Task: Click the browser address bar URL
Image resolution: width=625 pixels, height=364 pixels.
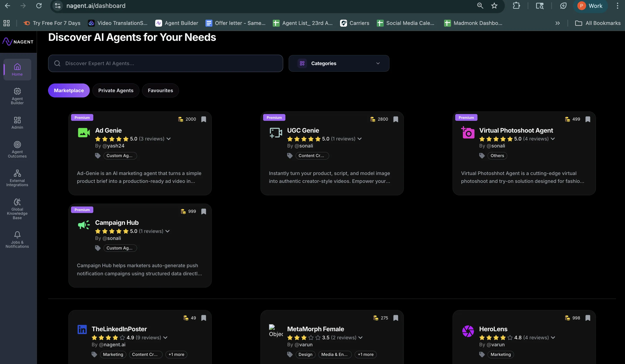Action: 96,6
